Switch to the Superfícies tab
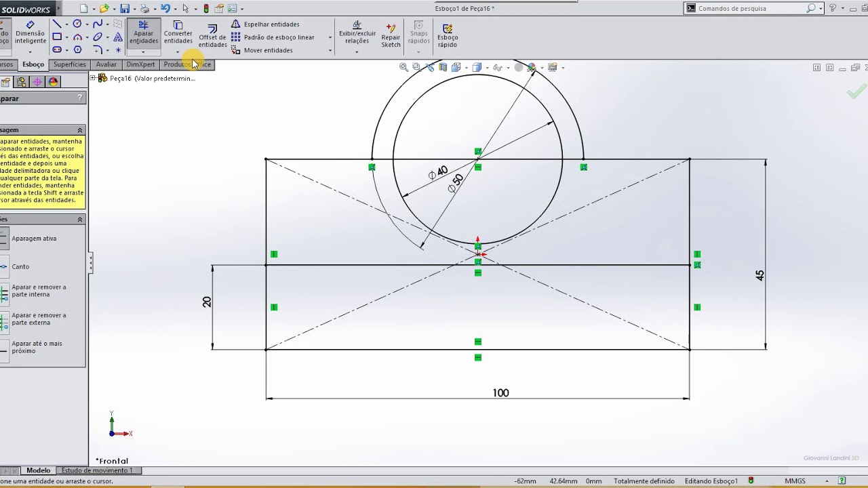The image size is (868, 488). [x=70, y=64]
